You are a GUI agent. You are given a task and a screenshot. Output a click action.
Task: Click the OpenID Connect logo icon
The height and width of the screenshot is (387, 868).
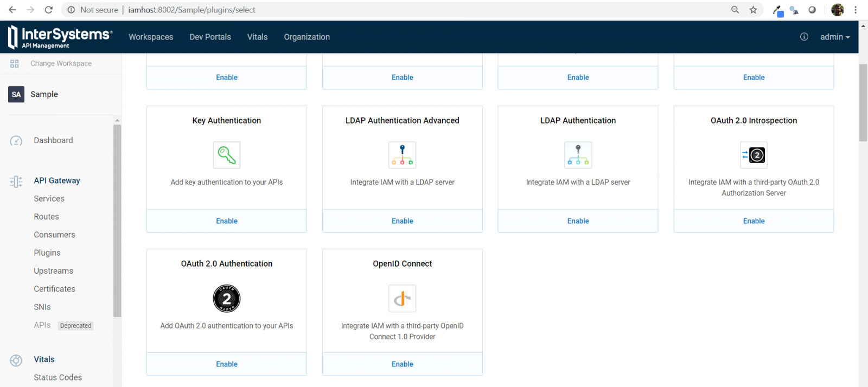point(403,299)
